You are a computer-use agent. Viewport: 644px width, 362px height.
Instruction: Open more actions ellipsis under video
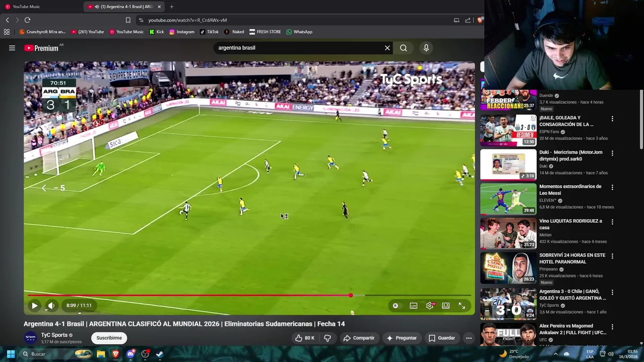point(468,338)
